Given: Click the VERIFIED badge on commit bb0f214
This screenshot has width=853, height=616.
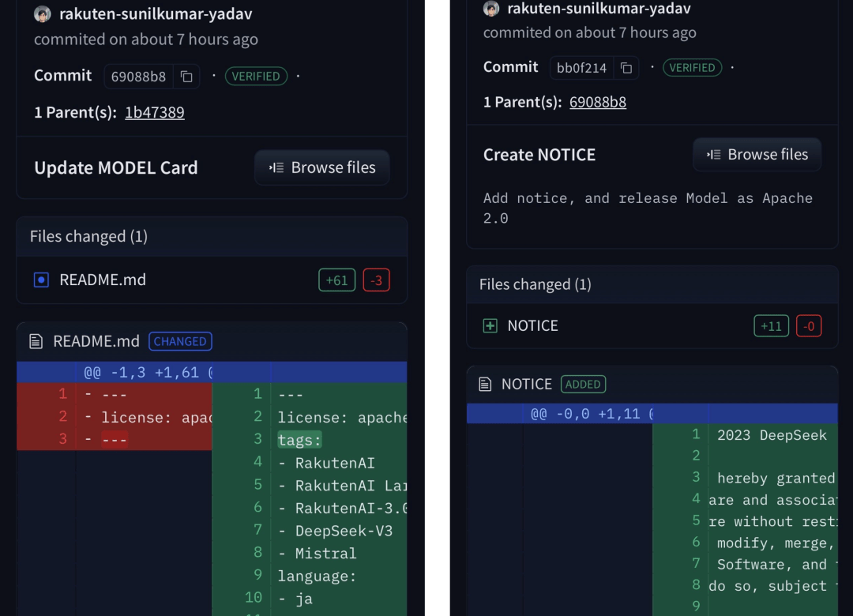Looking at the screenshot, I should pos(692,68).
